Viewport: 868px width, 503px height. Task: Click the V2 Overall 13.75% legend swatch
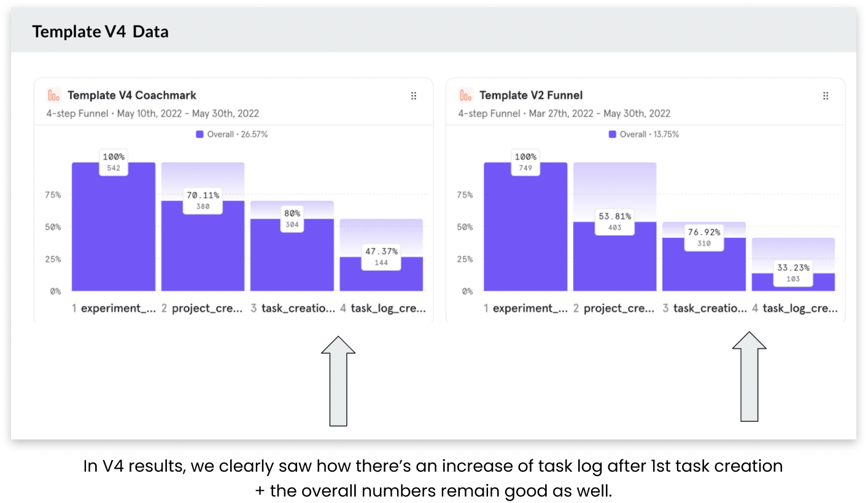612,135
